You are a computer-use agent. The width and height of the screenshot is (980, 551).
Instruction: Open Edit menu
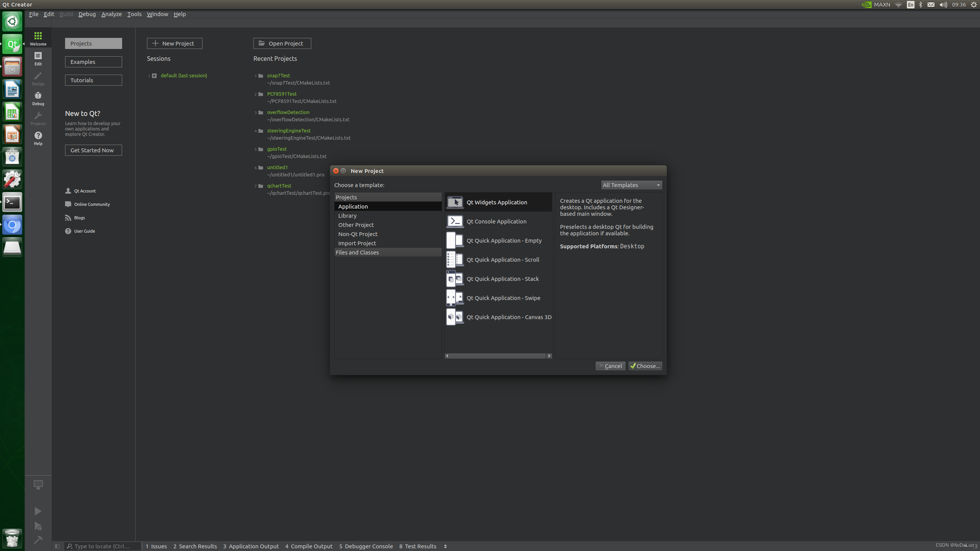[x=49, y=14]
